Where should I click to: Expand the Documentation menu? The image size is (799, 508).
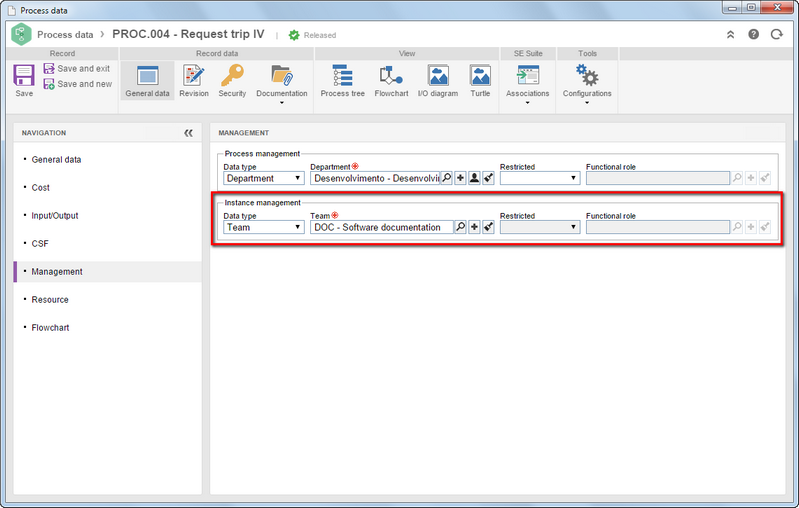pyautogui.click(x=282, y=84)
